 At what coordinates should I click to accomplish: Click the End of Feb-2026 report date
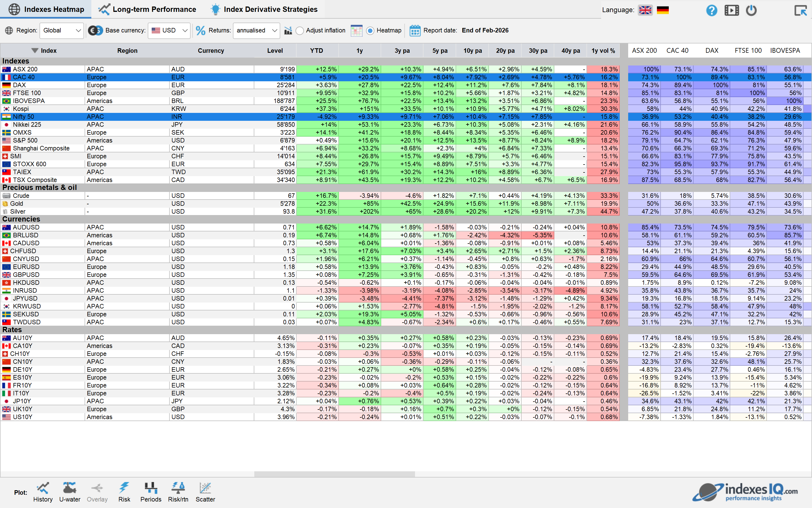[x=485, y=30]
